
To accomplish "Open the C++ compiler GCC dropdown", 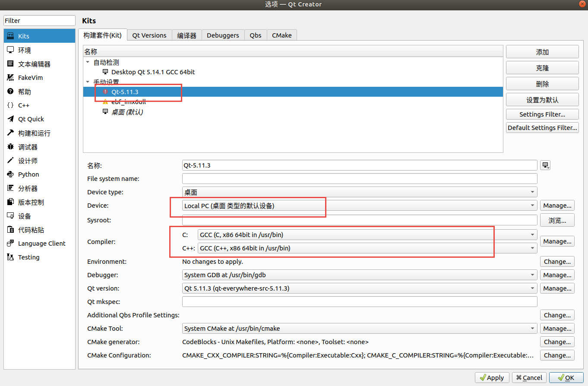I will 367,248.
